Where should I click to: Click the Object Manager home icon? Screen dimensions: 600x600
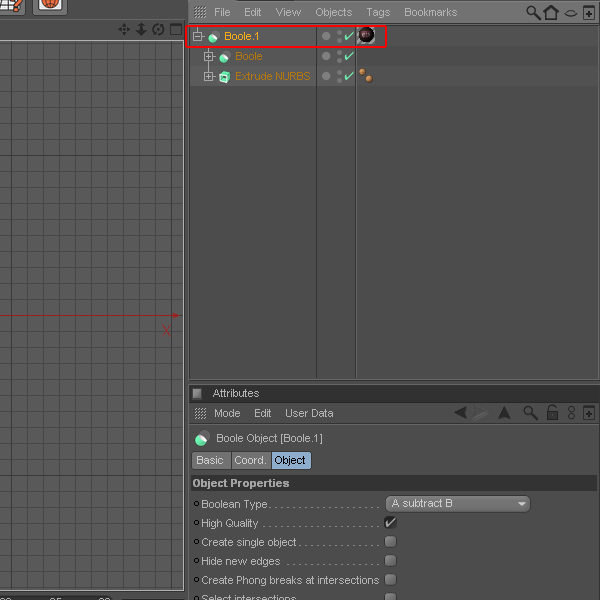(551, 13)
